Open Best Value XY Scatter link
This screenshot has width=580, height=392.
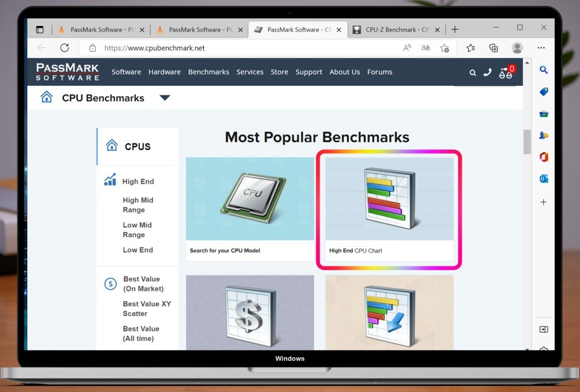[x=147, y=309]
